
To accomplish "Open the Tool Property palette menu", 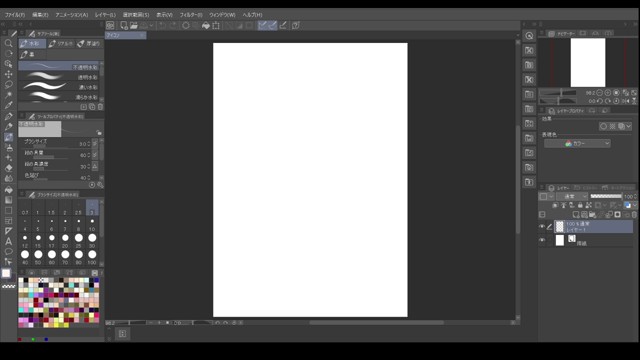I will (x=22, y=116).
